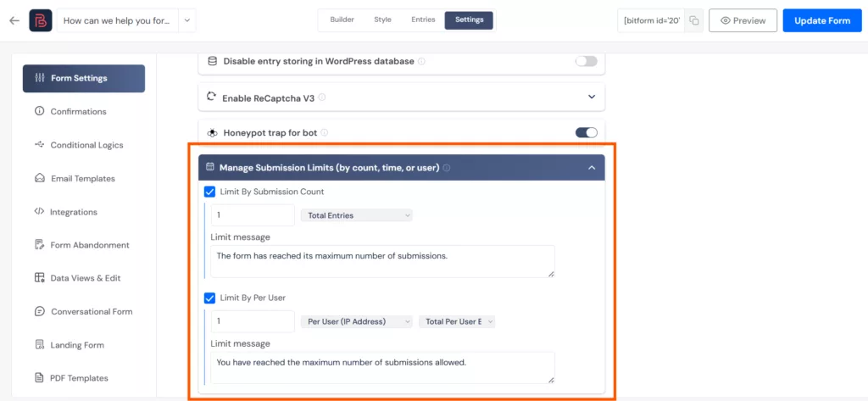The width and height of the screenshot is (868, 401).
Task: Open PDF Templates section
Action: (79, 378)
